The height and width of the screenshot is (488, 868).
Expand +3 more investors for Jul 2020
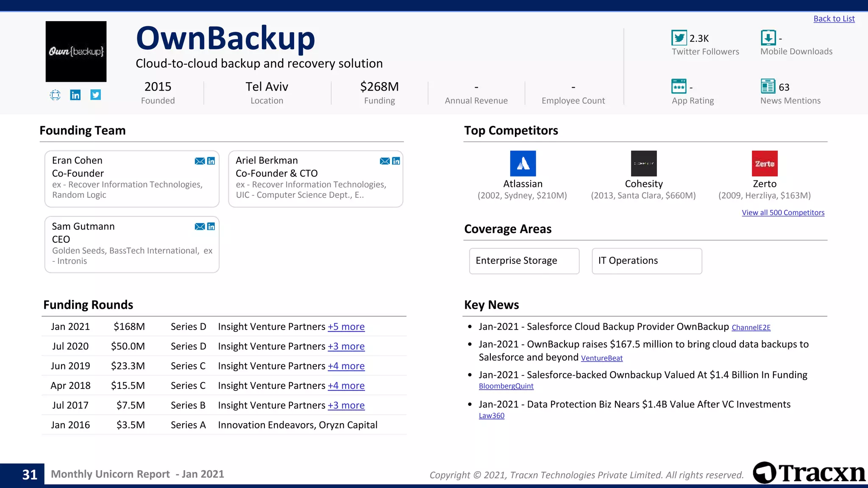click(346, 347)
